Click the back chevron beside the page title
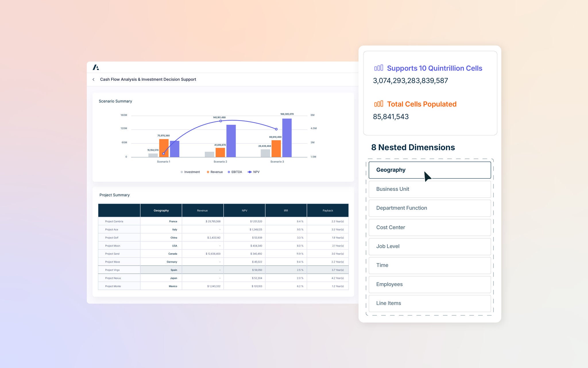The width and height of the screenshot is (588, 368). 93,79
